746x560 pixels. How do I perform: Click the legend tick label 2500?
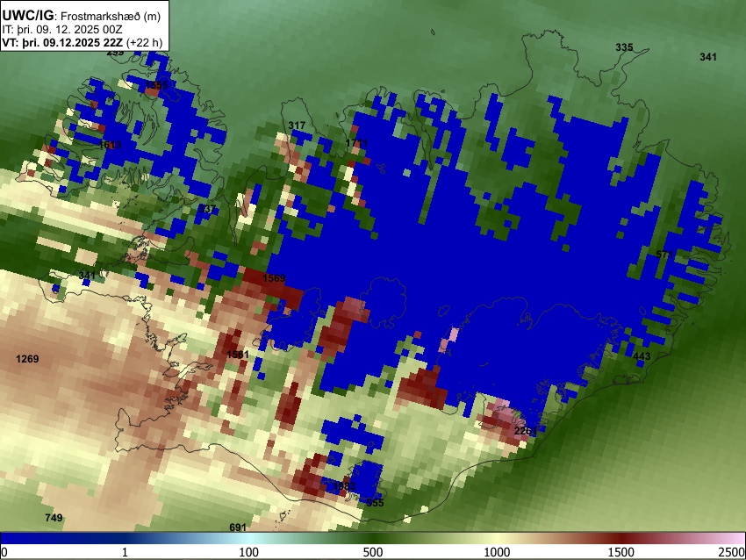(x=732, y=552)
